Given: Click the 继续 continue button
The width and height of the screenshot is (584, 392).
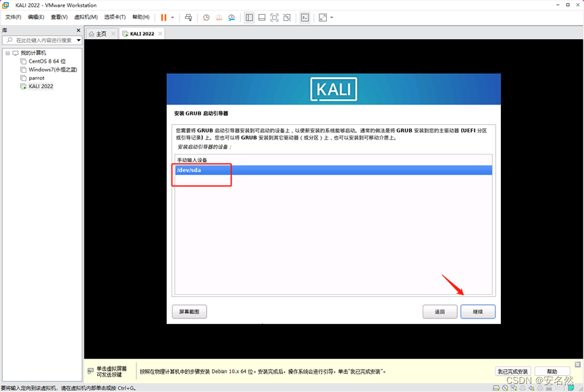Looking at the screenshot, I should pyautogui.click(x=478, y=312).
